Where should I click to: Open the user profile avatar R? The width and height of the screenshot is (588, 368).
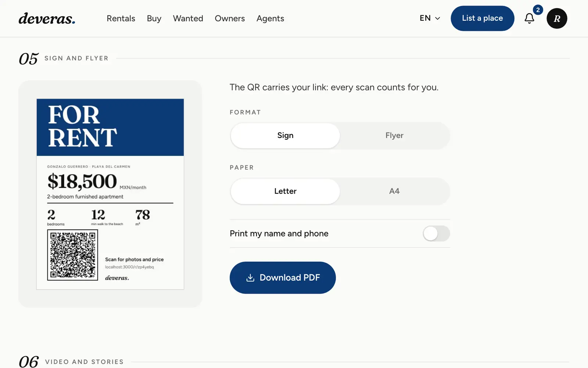point(557,18)
